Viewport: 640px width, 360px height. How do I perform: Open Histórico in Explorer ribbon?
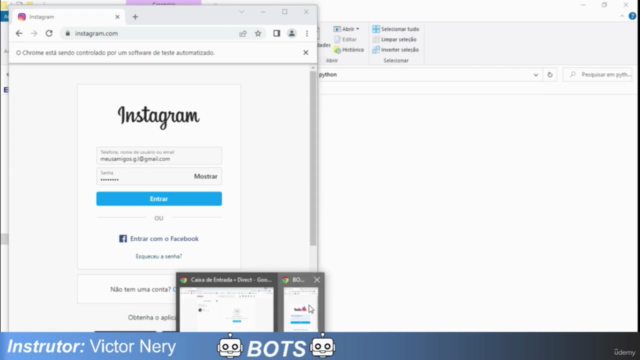(x=349, y=50)
